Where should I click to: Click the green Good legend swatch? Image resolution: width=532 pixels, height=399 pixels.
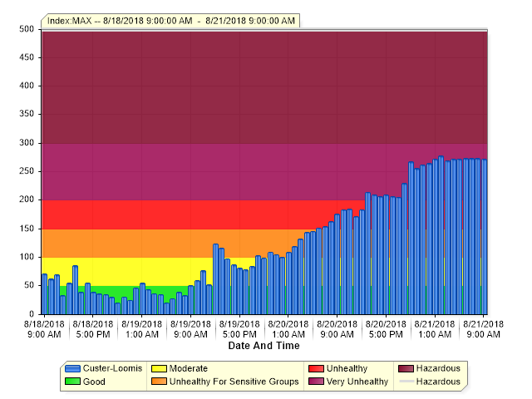coord(72,382)
